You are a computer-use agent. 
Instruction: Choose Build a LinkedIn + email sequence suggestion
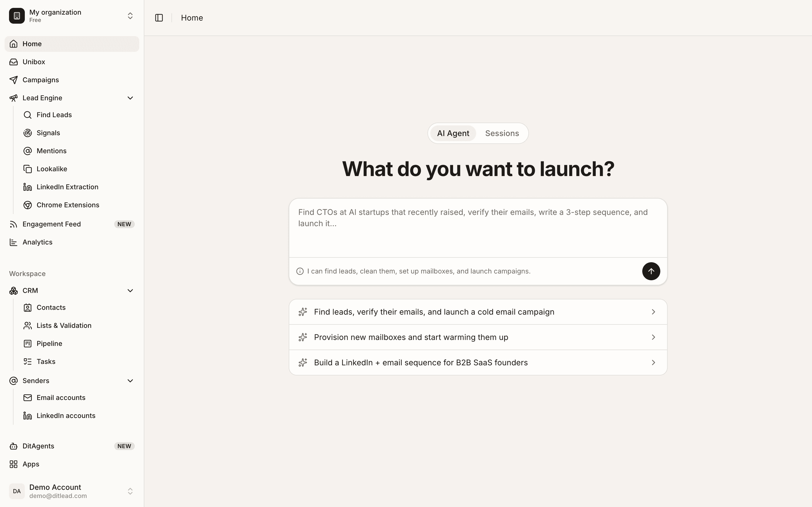point(478,363)
